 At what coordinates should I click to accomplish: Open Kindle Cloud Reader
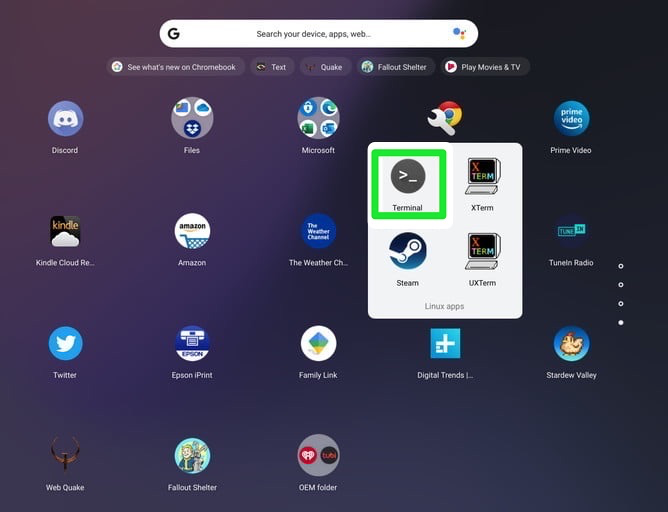point(65,231)
